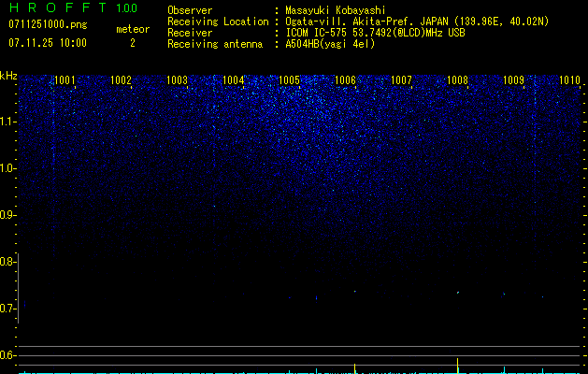Click time marker 1009
Screen dimensions: 588x374
coord(513,80)
